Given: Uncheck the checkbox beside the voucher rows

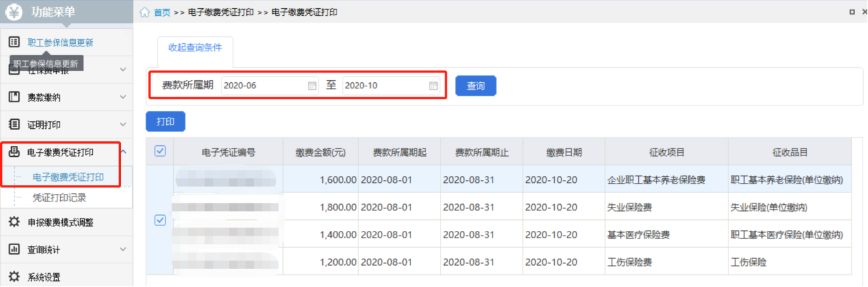Looking at the screenshot, I should tap(160, 220).
